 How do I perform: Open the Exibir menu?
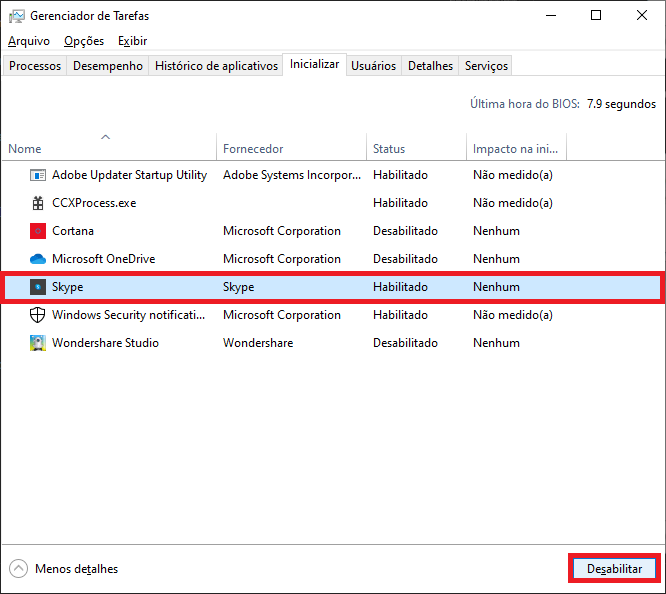(x=133, y=41)
